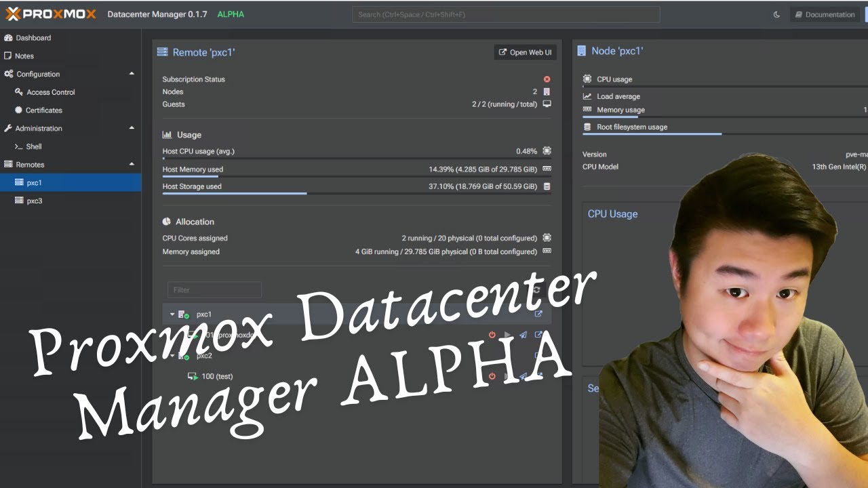This screenshot has width=868, height=488.
Task: Click the Shell terminal prompt icon
Action: click(19, 146)
